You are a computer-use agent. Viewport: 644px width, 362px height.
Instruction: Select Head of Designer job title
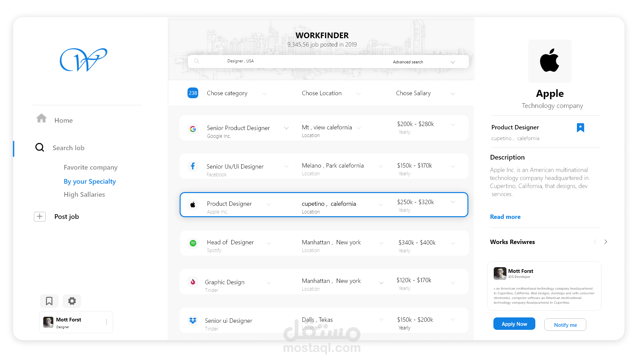tap(230, 242)
